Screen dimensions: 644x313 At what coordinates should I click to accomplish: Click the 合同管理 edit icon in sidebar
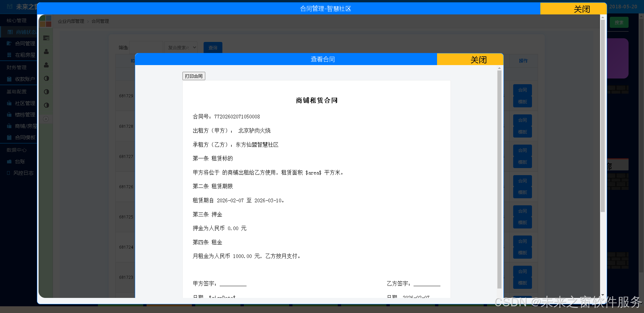(9, 43)
